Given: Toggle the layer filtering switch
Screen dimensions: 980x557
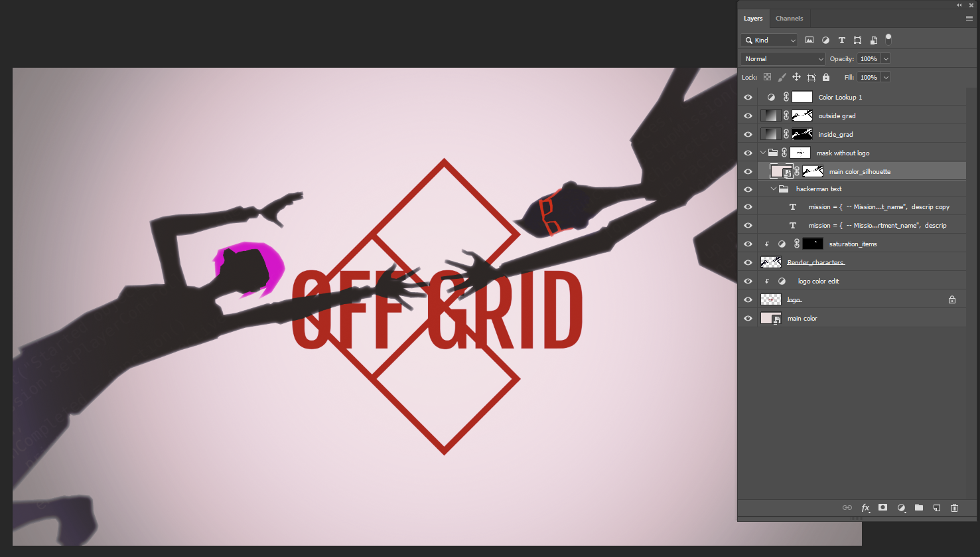Looking at the screenshot, I should click(888, 39).
